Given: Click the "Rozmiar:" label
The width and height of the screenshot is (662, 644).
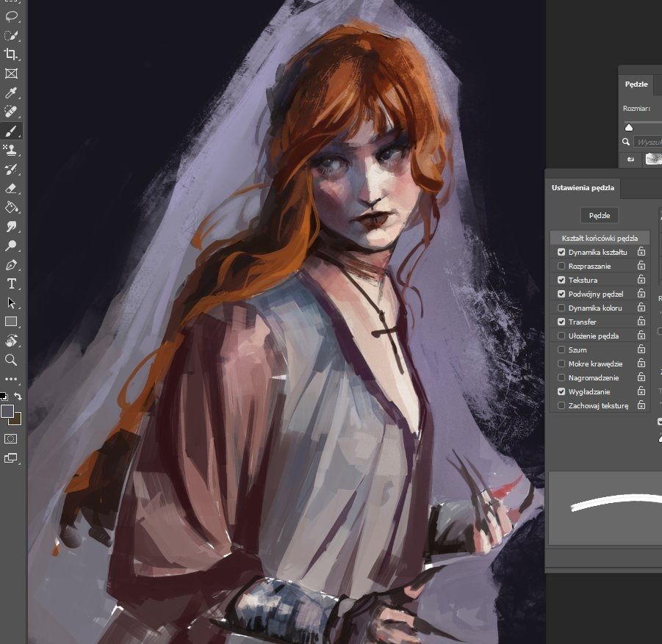Looking at the screenshot, I should [x=636, y=109].
